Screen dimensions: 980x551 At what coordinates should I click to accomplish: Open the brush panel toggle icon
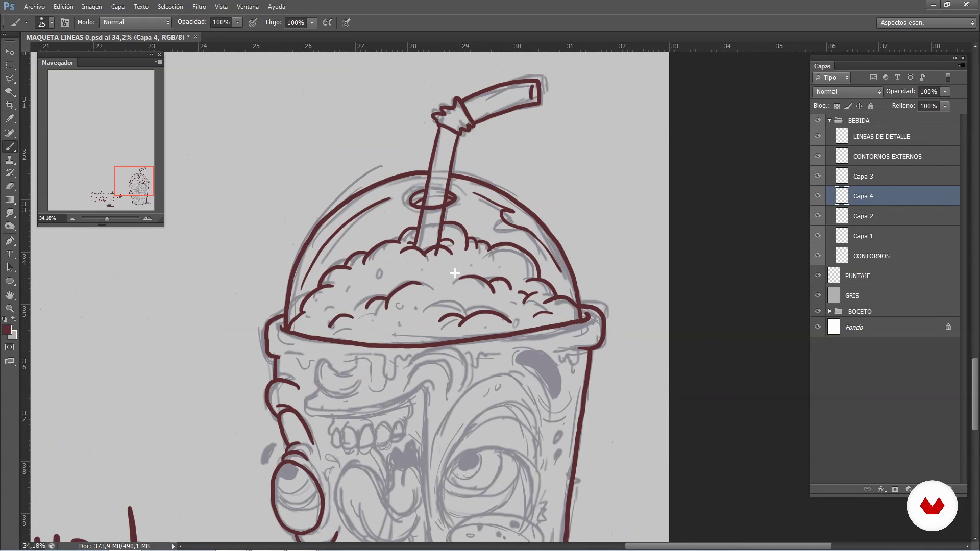click(x=65, y=22)
